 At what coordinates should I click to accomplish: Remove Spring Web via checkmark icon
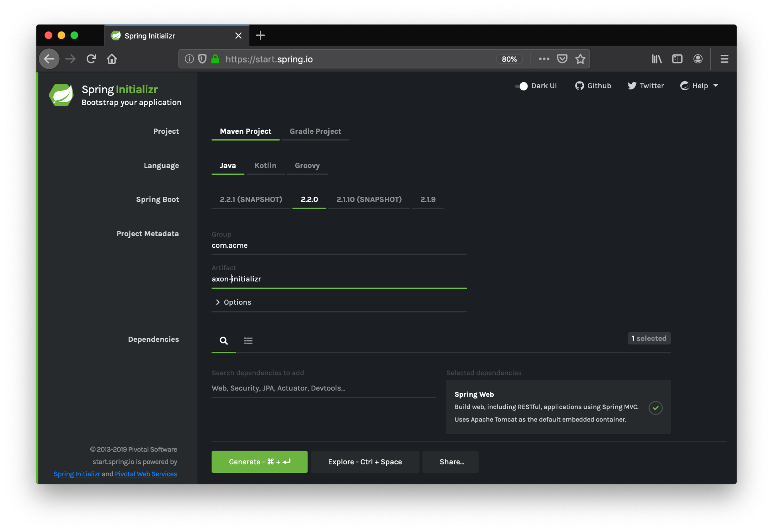[655, 408]
